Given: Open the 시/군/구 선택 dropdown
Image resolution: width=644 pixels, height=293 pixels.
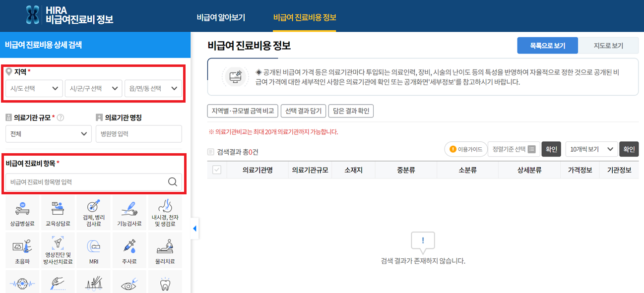Looking at the screenshot, I should (93, 89).
